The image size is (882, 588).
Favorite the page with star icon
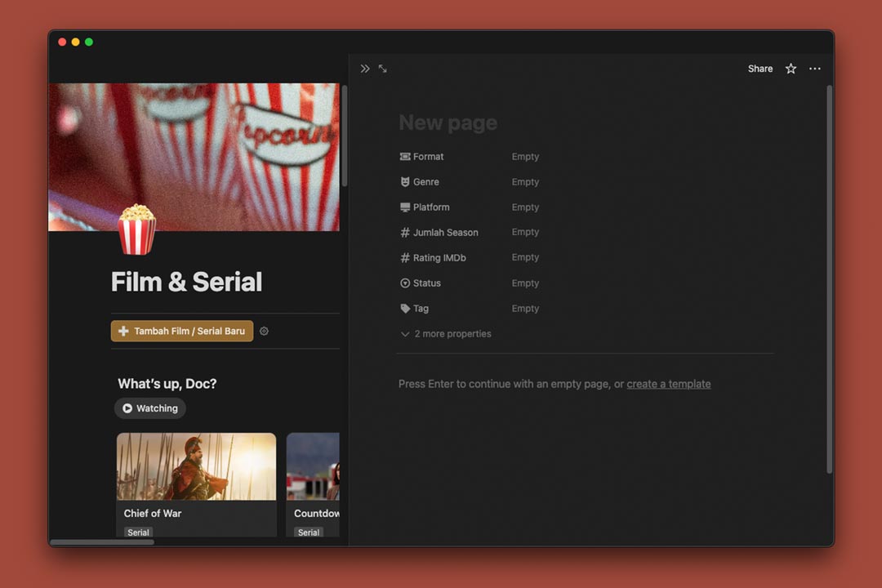791,69
